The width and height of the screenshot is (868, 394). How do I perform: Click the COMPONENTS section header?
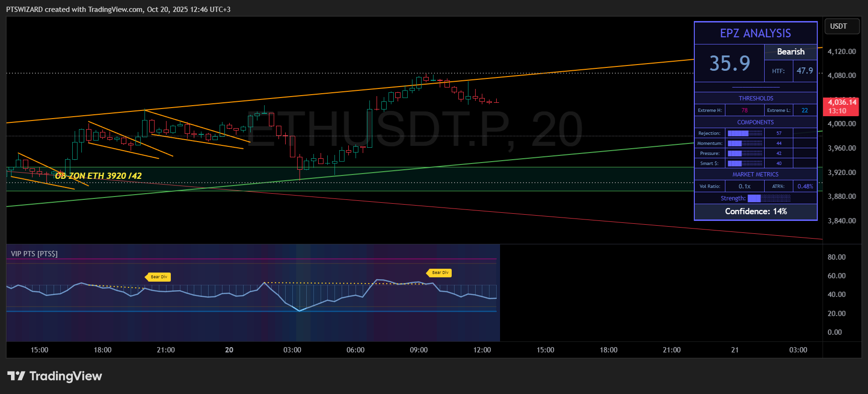pos(756,122)
